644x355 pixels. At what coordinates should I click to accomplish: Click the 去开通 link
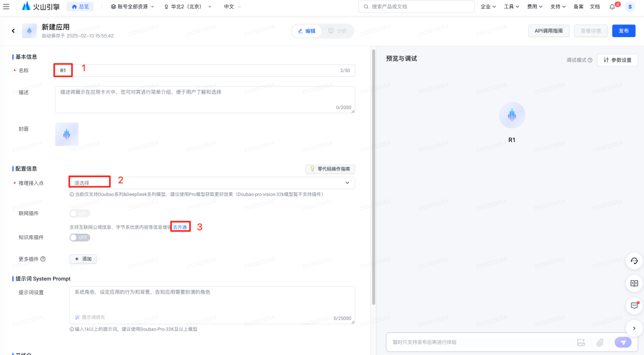coord(180,227)
